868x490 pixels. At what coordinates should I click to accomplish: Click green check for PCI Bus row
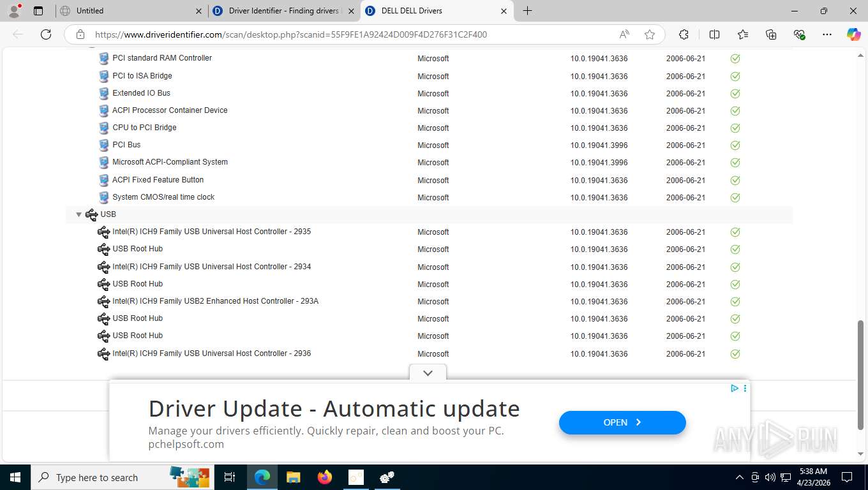735,145
